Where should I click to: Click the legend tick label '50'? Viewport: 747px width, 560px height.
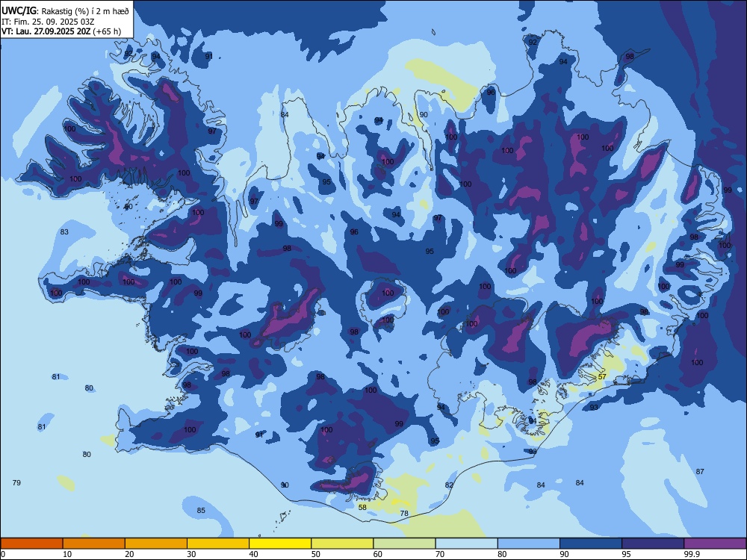point(315,554)
